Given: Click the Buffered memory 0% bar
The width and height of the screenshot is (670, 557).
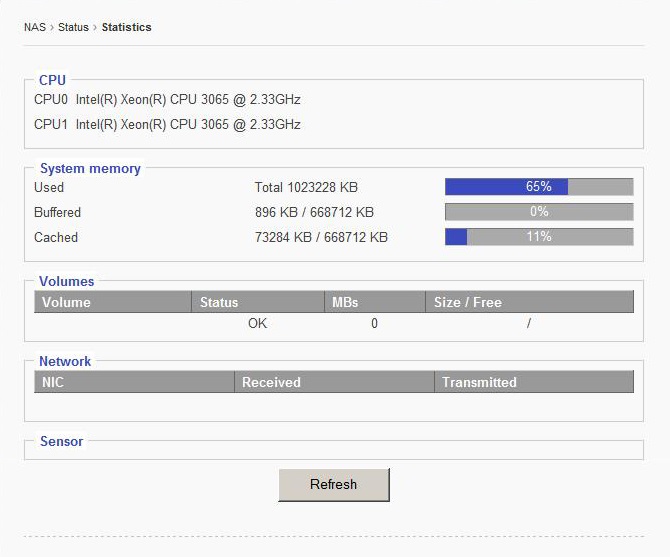Looking at the screenshot, I should pyautogui.click(x=538, y=212).
